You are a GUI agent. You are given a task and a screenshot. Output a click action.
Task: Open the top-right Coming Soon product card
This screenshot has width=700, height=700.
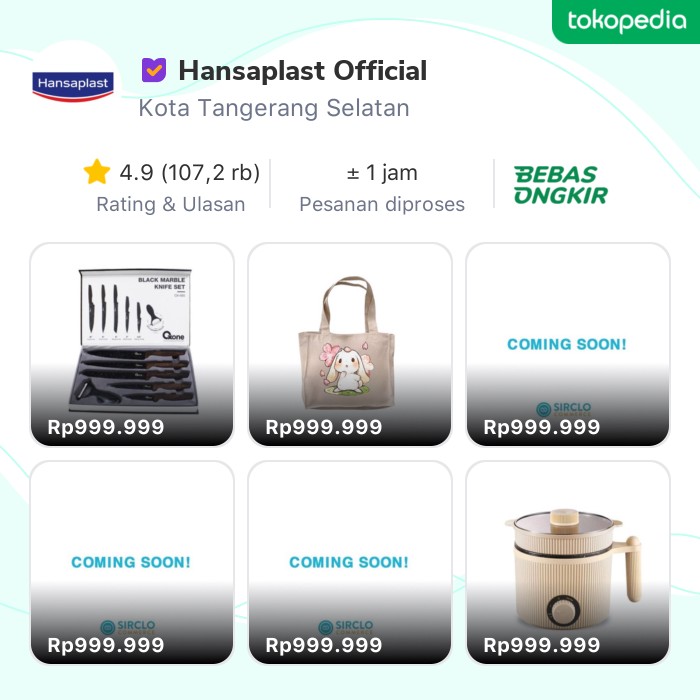click(568, 344)
